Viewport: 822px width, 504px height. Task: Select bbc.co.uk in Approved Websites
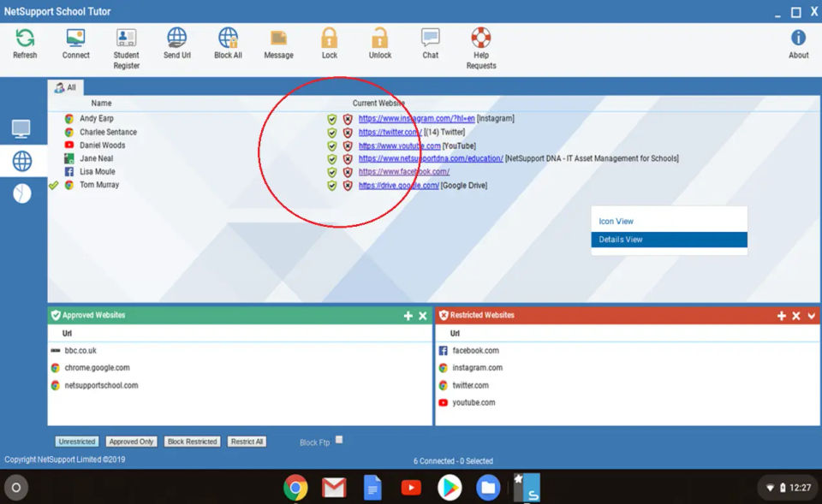(x=80, y=351)
